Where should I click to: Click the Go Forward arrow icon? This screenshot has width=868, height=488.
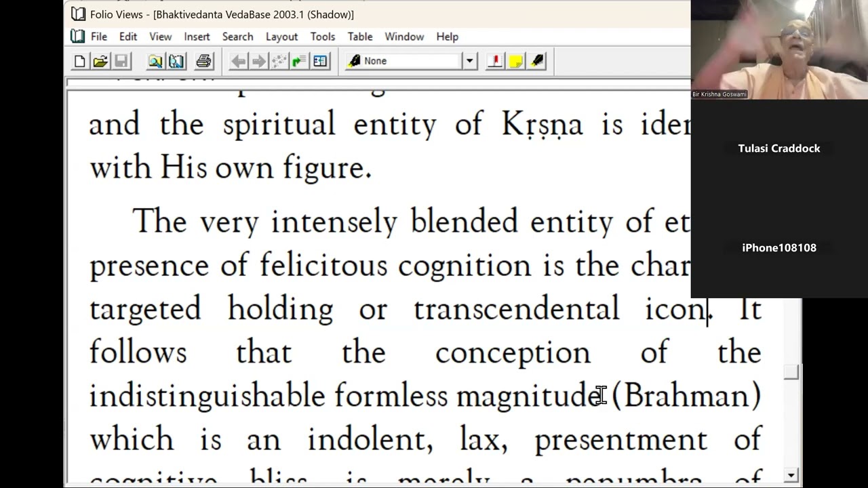tap(258, 61)
